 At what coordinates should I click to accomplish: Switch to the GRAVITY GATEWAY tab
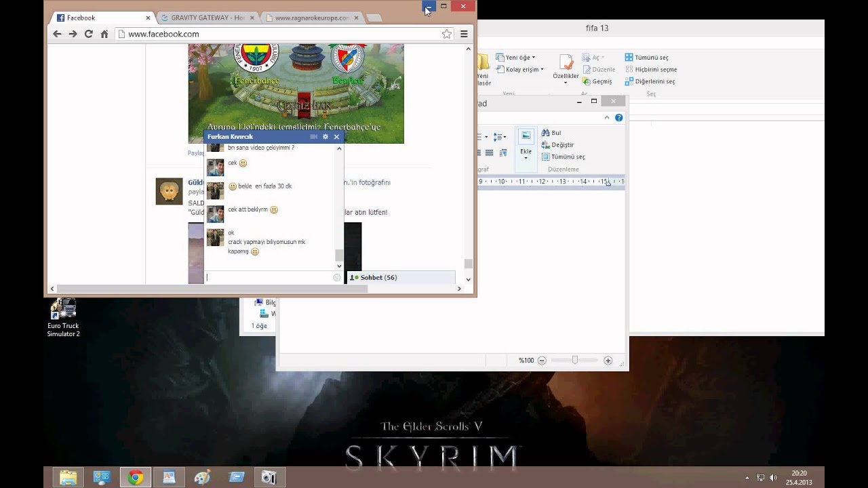coord(208,18)
